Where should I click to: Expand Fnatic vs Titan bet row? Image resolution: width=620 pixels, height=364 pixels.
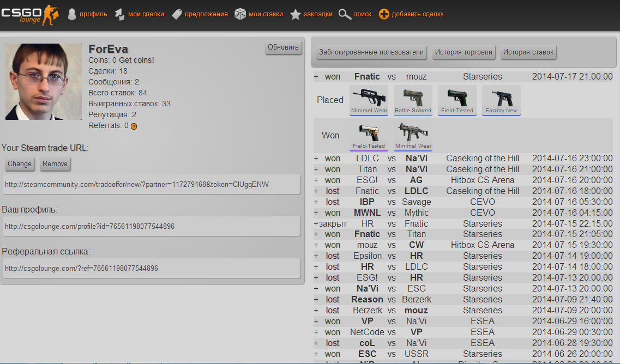tap(316, 234)
